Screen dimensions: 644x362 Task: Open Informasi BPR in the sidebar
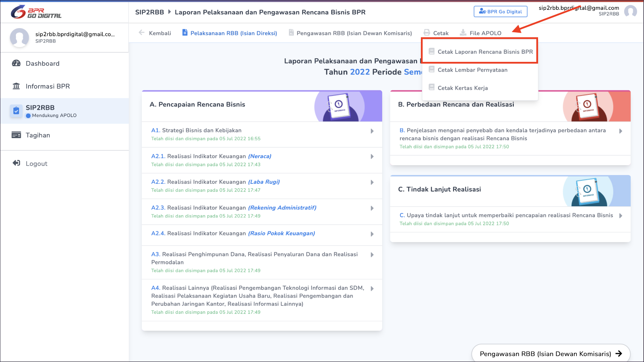coord(64,86)
